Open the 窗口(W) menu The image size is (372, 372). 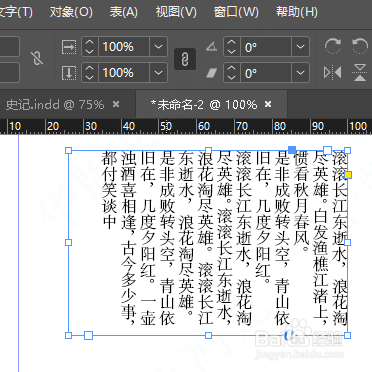[236, 12]
